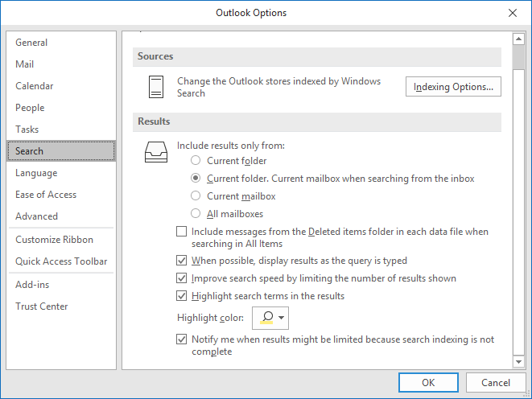
Task: Click the Sources section header
Action: coord(317,56)
